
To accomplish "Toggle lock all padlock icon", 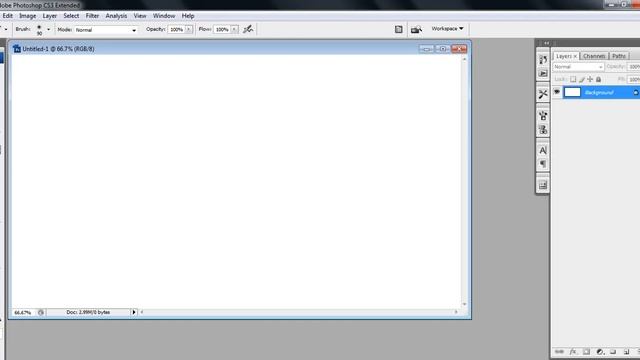I will (x=598, y=79).
